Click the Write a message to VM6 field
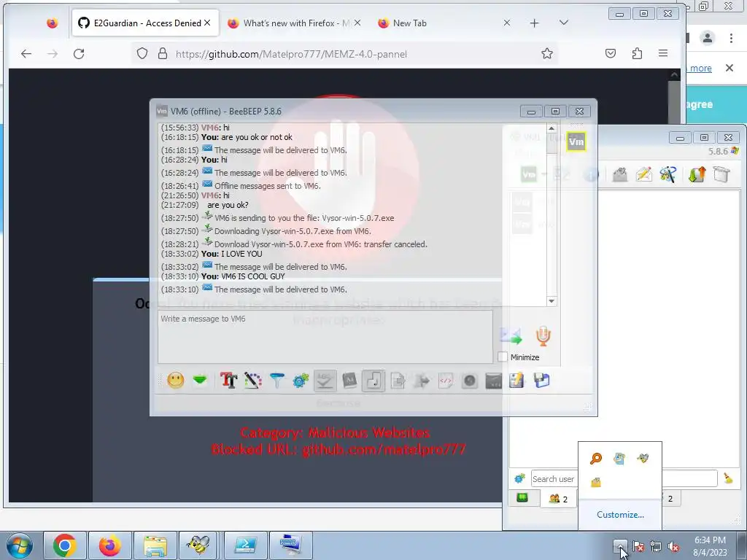This screenshot has height=560, width=747. tap(325, 337)
